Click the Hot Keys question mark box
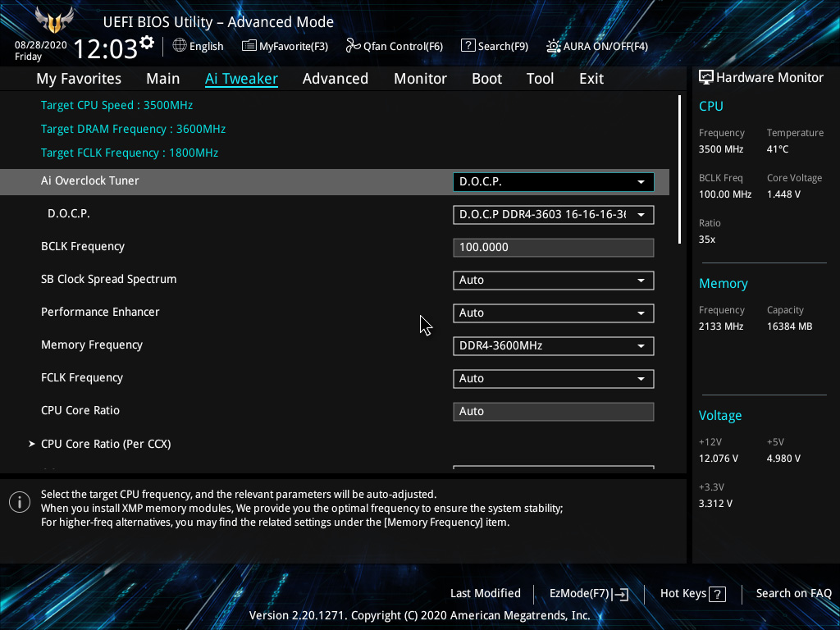Image resolution: width=840 pixels, height=630 pixels. point(717,594)
